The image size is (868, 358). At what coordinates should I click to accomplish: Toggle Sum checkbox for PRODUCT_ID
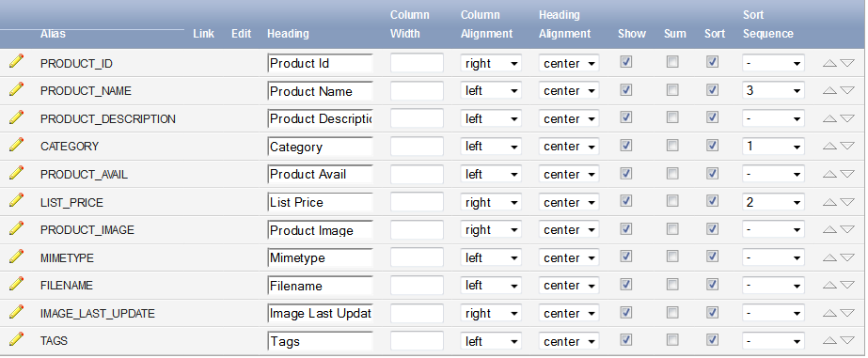pos(672,62)
